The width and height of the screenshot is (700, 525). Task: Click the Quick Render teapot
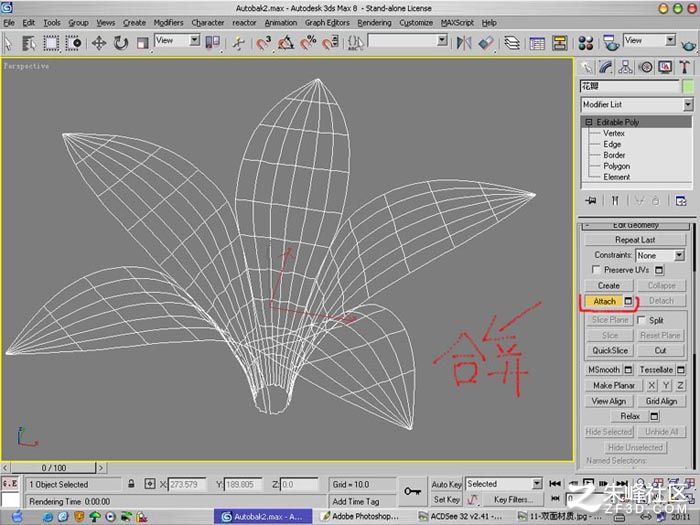[x=689, y=44]
